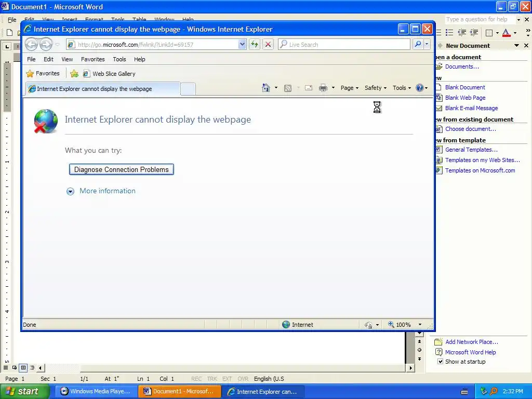Open the IE Favorites menu
The width and height of the screenshot is (532, 399).
93,59
